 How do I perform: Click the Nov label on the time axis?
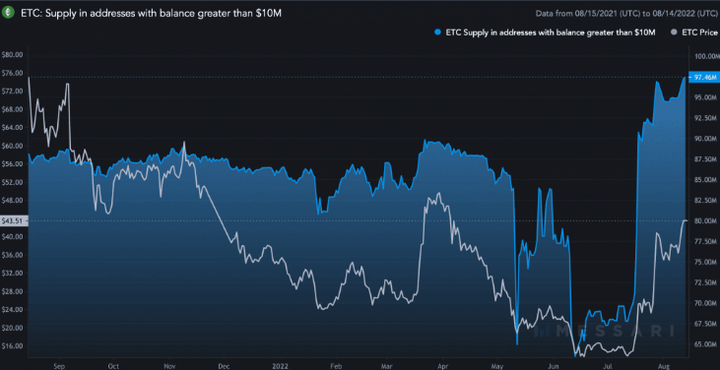pos(169,366)
